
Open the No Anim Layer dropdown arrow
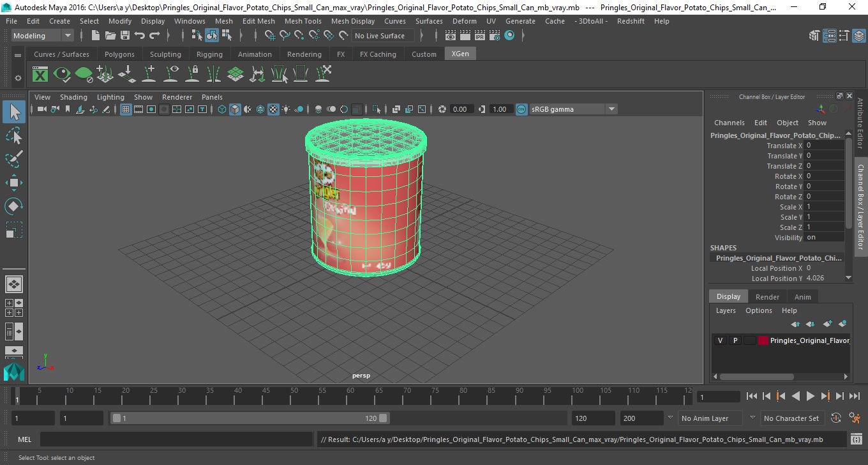tap(670, 418)
